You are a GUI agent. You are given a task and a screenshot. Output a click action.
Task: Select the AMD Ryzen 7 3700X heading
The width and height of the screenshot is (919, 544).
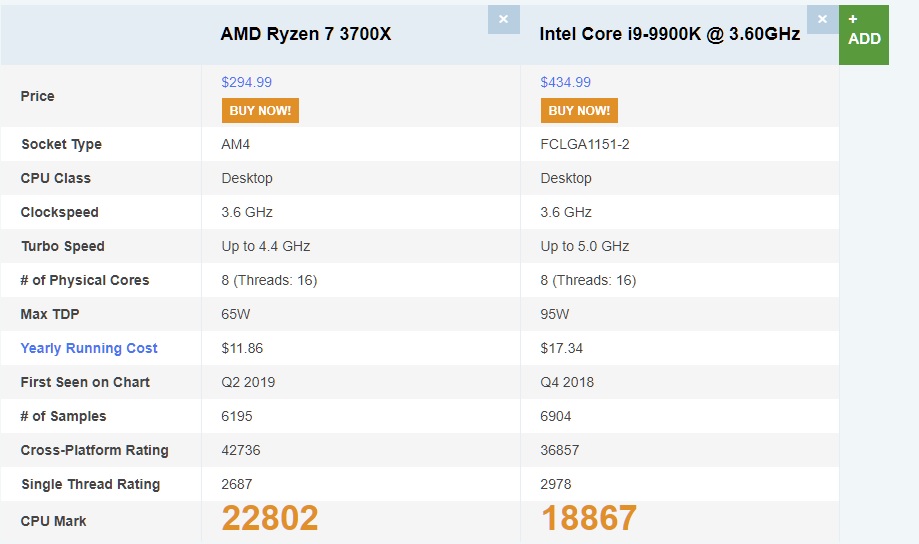click(306, 34)
